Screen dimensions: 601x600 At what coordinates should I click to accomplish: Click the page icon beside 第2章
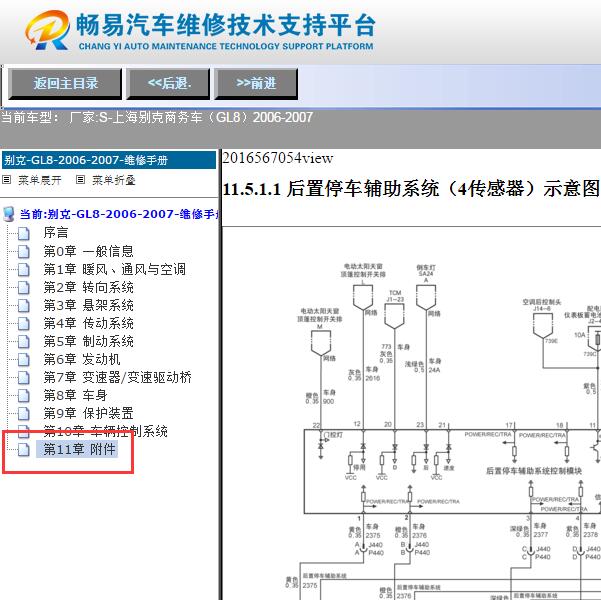24,288
